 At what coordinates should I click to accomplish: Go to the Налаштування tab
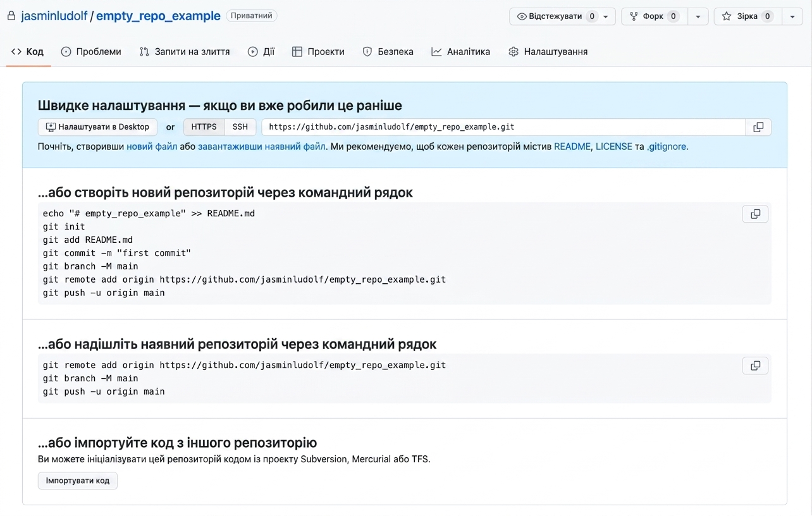(x=548, y=52)
